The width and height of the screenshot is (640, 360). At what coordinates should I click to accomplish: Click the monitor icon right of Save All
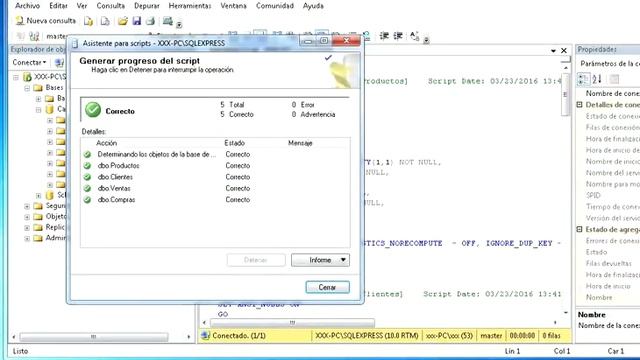point(167,21)
